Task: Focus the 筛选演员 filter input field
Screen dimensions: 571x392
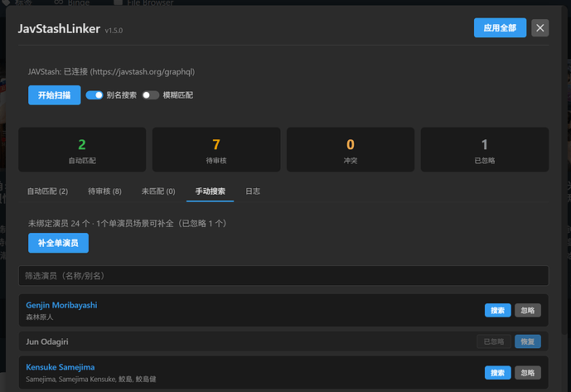Action: pos(283,276)
